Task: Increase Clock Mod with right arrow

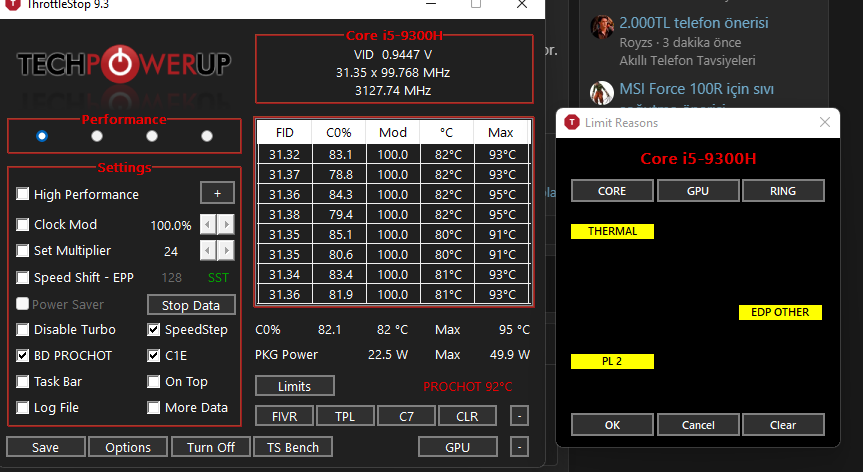Action: (x=226, y=224)
